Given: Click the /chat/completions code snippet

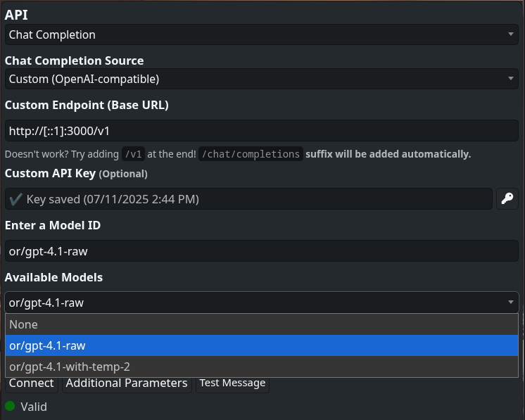Looking at the screenshot, I should [x=251, y=154].
